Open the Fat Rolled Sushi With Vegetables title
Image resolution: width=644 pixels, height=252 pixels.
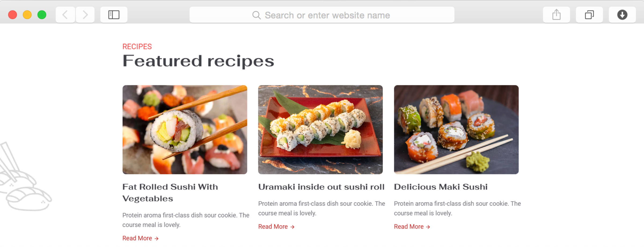point(170,192)
